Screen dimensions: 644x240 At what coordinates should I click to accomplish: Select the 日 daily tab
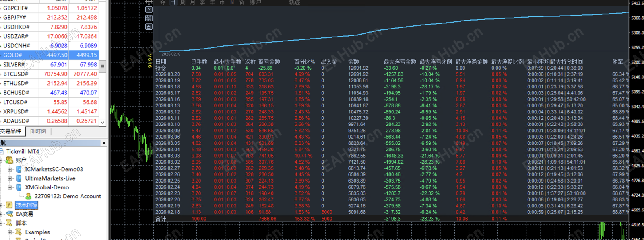click(x=173, y=2)
